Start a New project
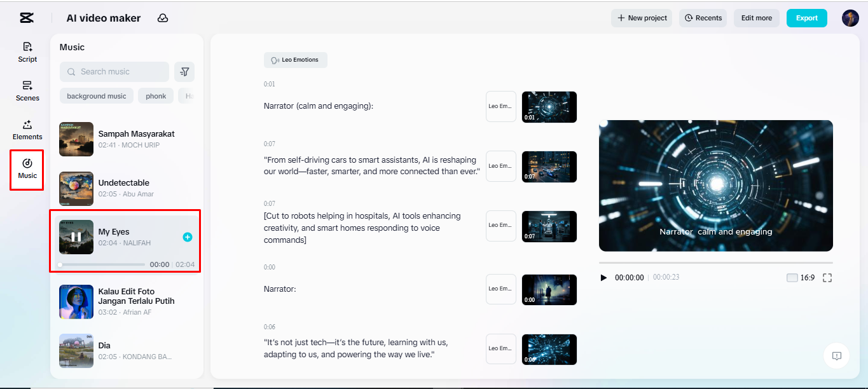This screenshot has width=868, height=389. (642, 18)
